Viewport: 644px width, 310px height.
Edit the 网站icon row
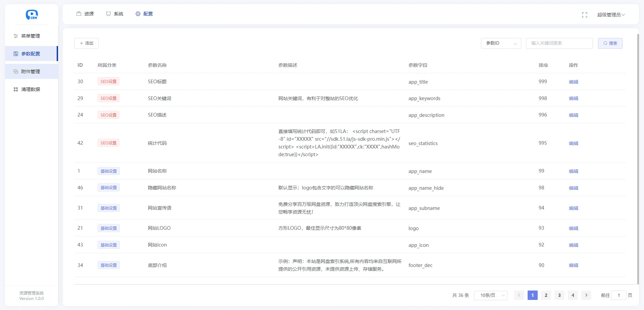click(574, 245)
